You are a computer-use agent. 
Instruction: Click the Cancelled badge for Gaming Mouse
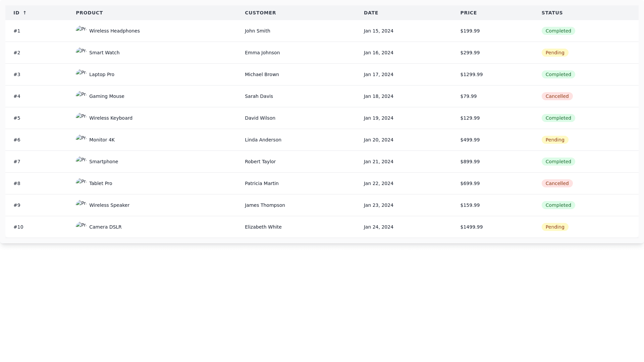[x=557, y=96]
